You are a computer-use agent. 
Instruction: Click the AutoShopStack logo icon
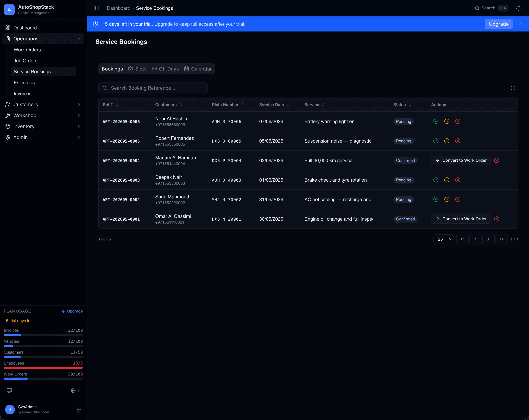[x=9, y=10]
